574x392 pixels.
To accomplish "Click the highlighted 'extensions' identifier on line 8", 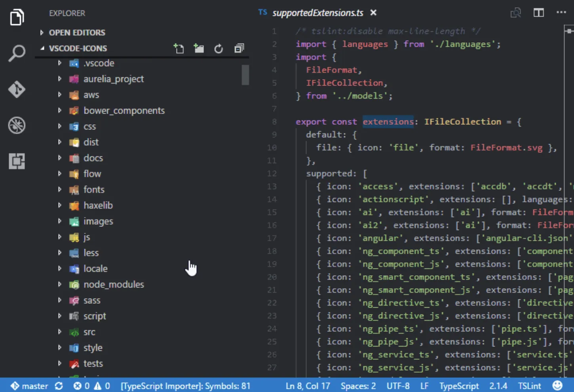I will point(388,122).
